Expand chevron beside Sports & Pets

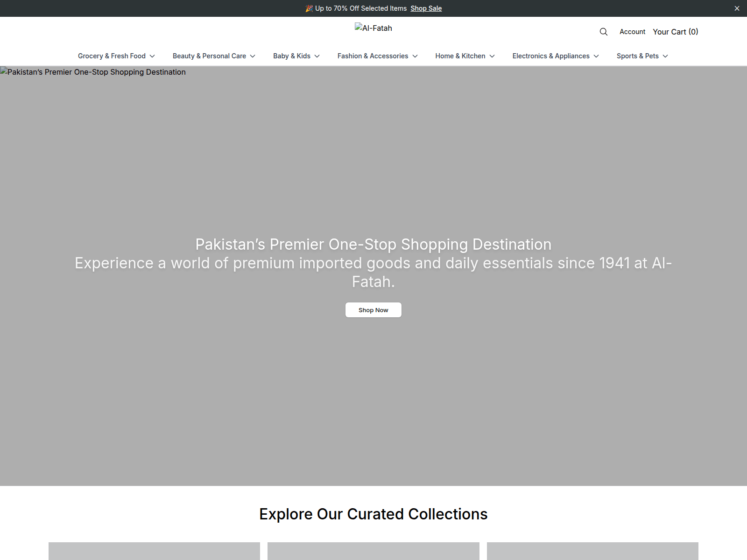click(x=665, y=56)
